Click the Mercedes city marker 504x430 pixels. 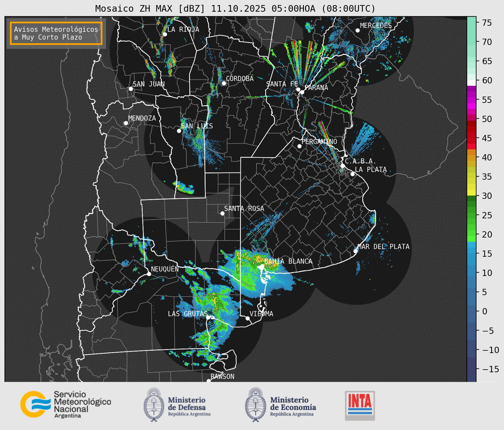pos(357,31)
